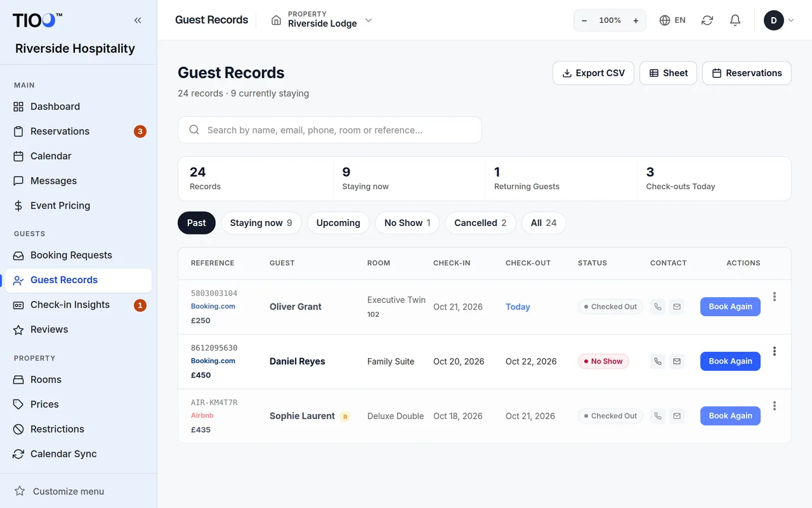Open the actions menu for Sophie Laurent
Viewport: 812px width, 508px height.
(775, 406)
